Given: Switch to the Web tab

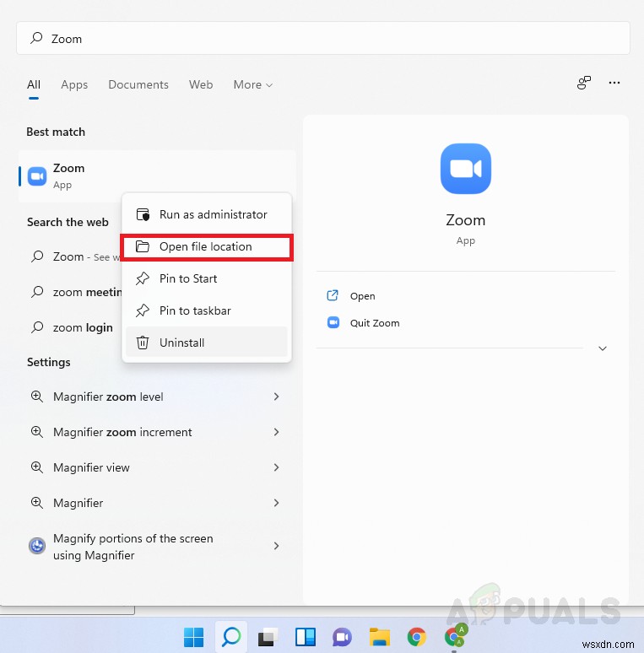Looking at the screenshot, I should (x=201, y=84).
